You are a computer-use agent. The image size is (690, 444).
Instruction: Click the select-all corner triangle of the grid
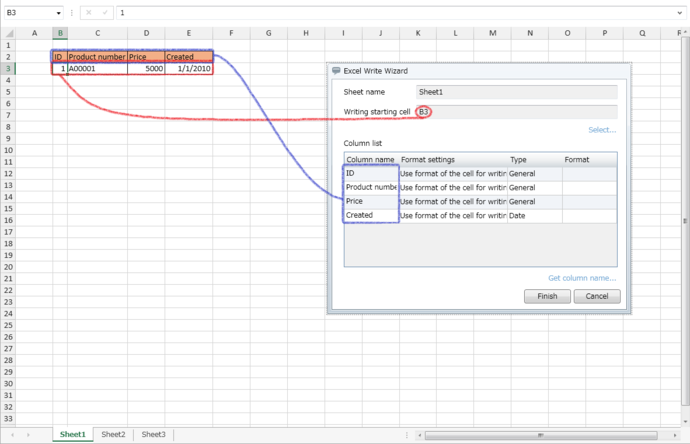pyautogui.click(x=8, y=33)
